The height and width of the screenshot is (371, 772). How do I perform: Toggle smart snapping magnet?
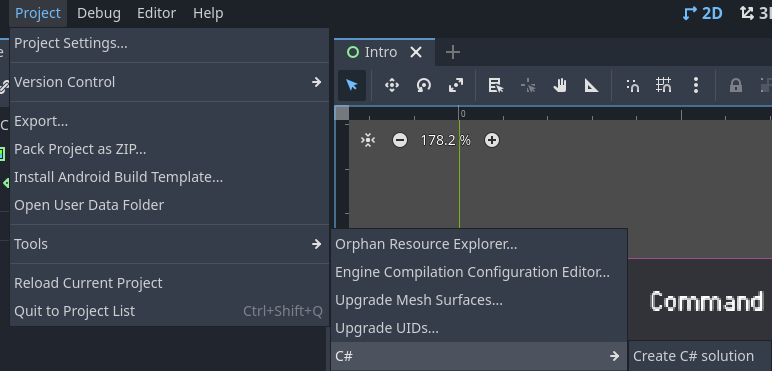632,85
